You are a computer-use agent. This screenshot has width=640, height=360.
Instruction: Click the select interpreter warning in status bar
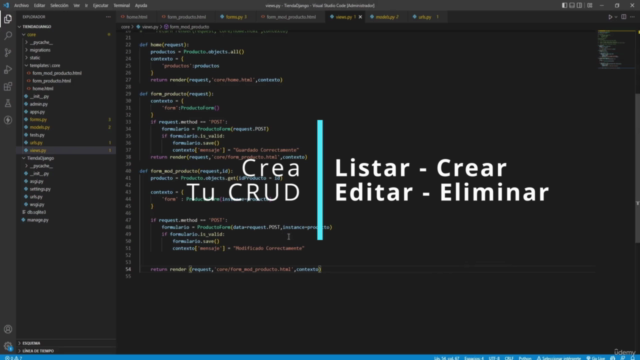point(558,358)
